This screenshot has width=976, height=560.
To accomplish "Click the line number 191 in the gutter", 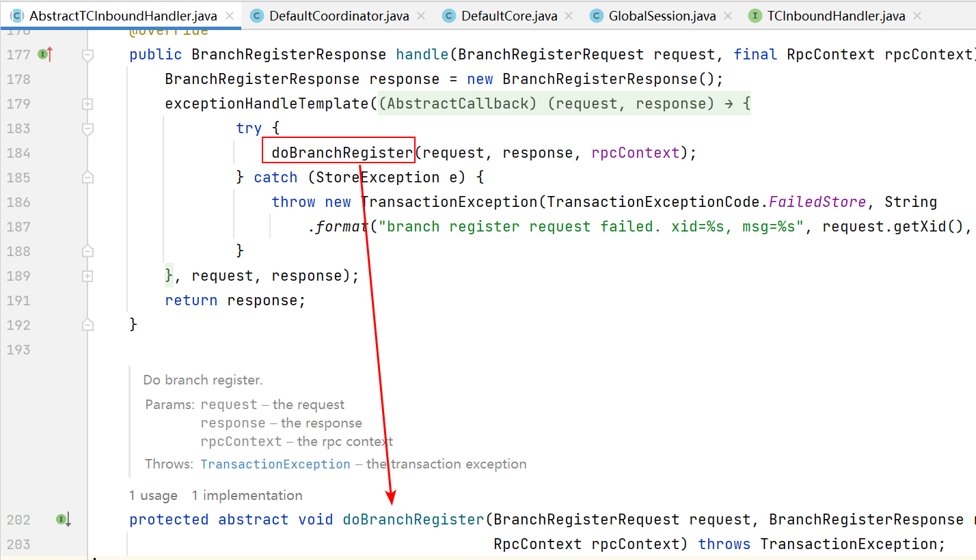I will point(18,300).
